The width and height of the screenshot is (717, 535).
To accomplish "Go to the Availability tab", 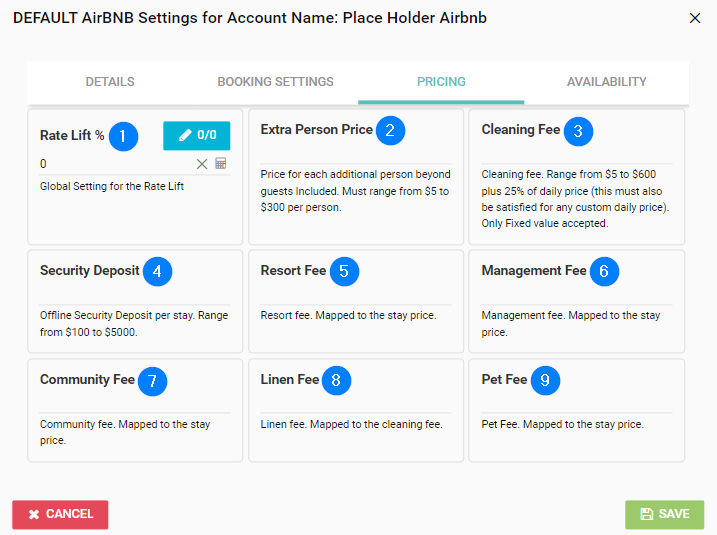I will click(x=606, y=82).
